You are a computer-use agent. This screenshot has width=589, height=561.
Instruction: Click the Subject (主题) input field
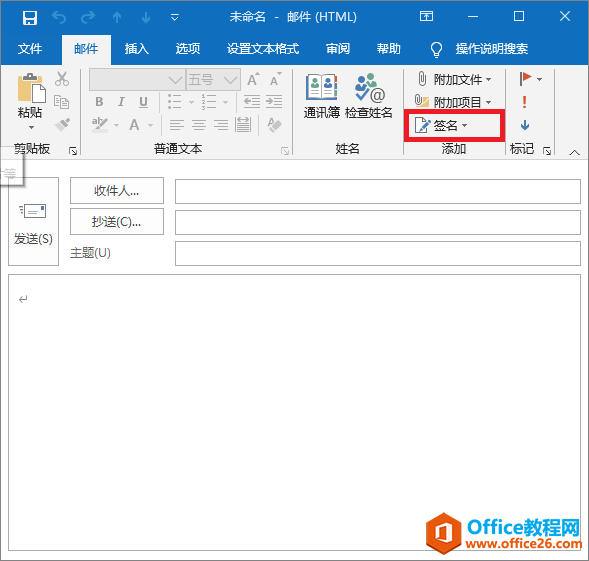(378, 253)
